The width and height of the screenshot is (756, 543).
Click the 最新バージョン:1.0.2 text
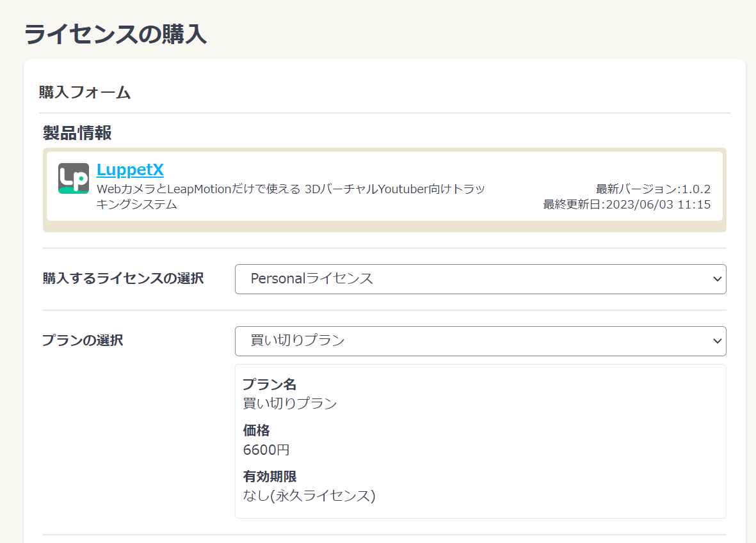[x=653, y=189]
